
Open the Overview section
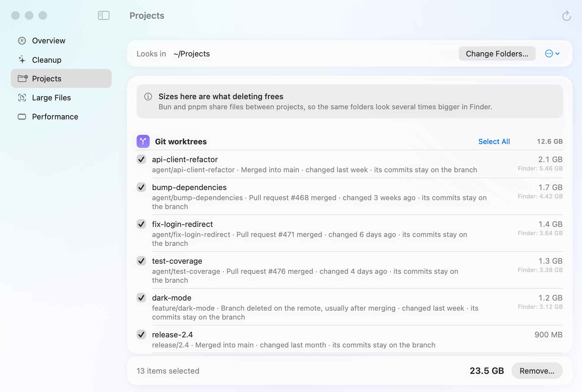pos(61,41)
